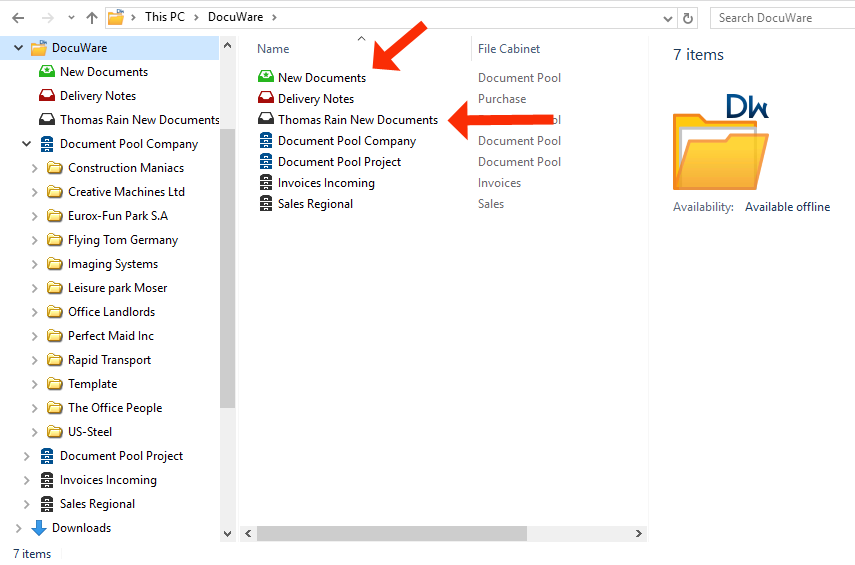This screenshot has height=565, width=855.
Task: Click the Up one level arrow
Action: point(92,18)
